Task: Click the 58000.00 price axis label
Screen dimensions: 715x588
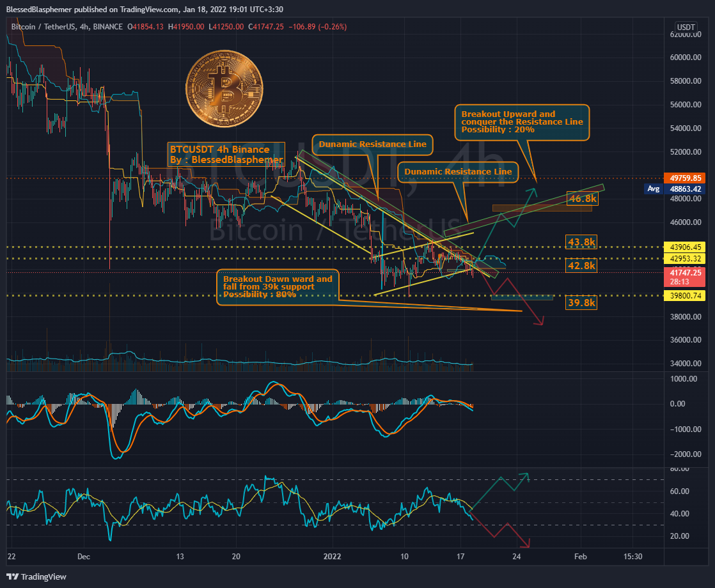Action: click(686, 81)
